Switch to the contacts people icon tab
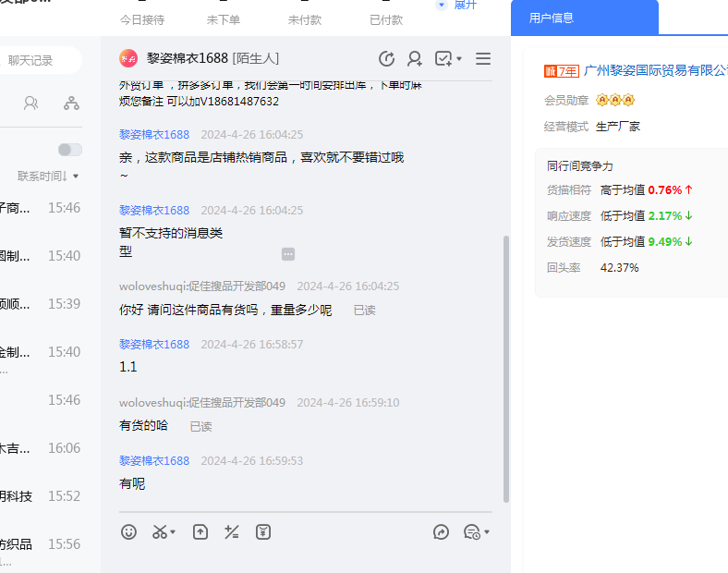Viewport: 728px width, 573px height. coord(31,104)
